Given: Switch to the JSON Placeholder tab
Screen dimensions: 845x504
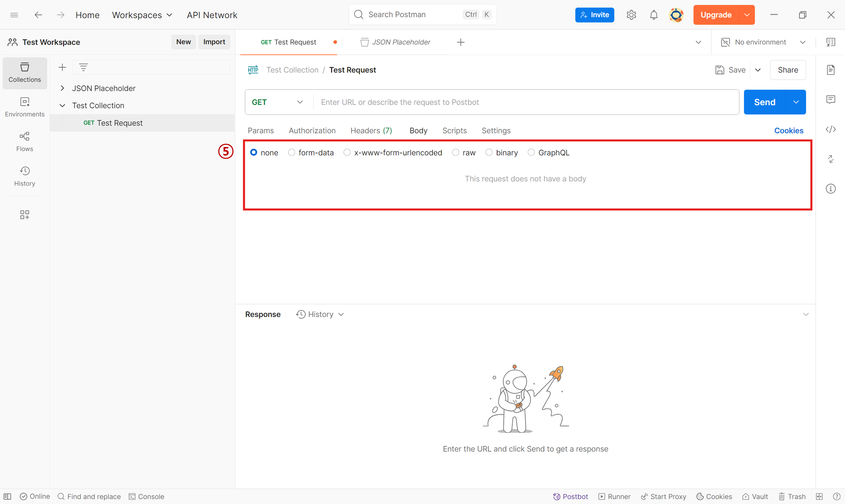Looking at the screenshot, I should coord(396,42).
